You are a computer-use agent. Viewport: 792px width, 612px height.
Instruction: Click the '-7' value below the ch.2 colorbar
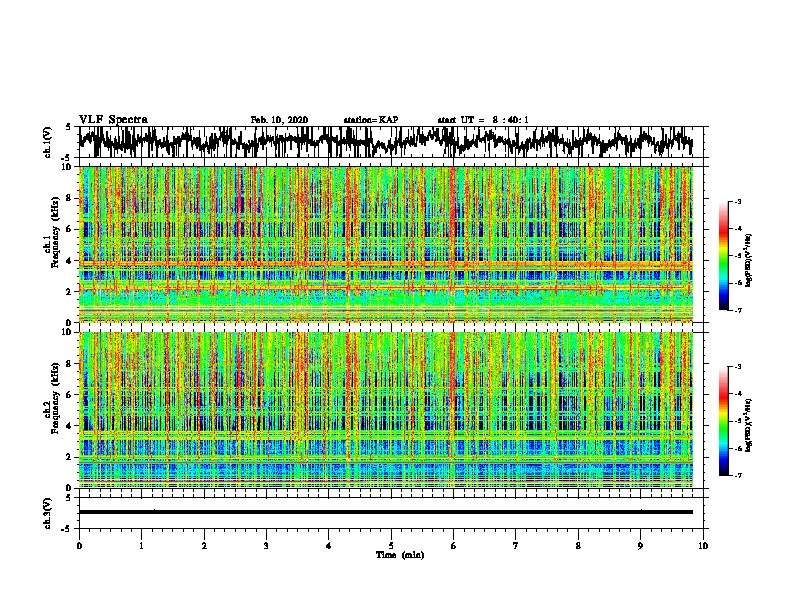738,475
